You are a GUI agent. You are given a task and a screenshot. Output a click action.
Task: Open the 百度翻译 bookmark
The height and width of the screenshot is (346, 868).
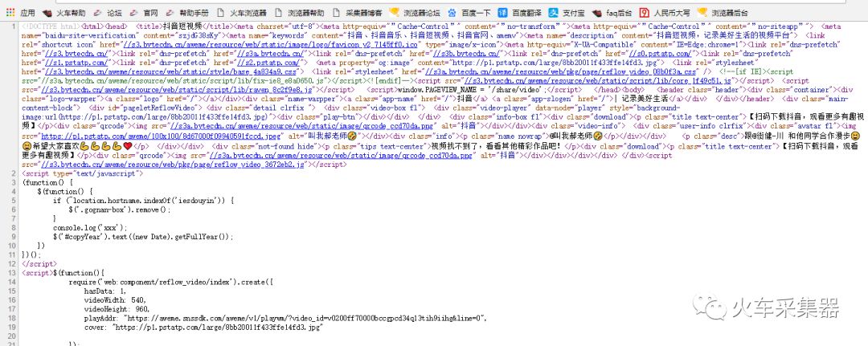click(x=520, y=12)
